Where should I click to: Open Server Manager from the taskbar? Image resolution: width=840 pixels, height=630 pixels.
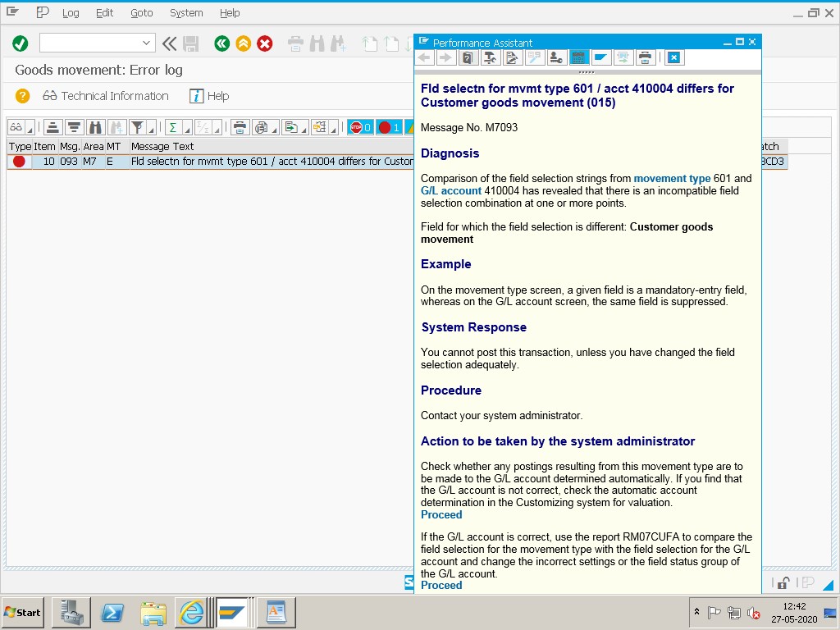coord(71,612)
